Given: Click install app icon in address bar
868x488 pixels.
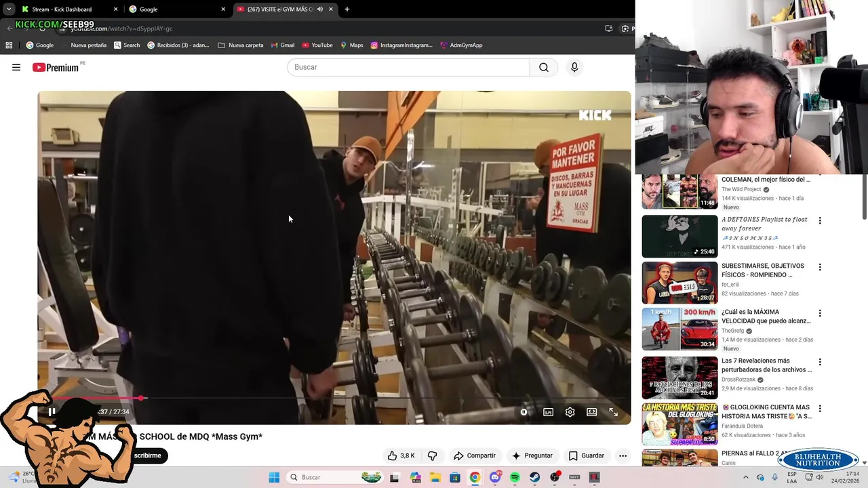Looking at the screenshot, I should coord(608,28).
